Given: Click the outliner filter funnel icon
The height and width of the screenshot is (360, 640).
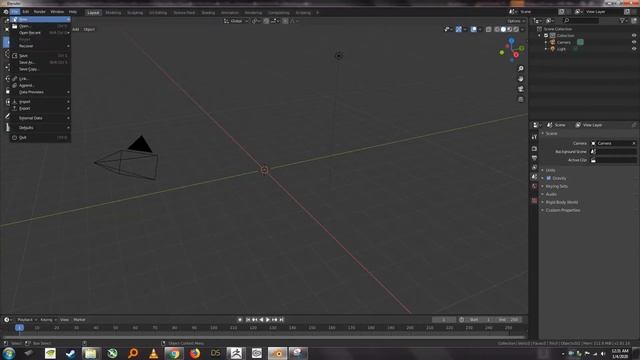Looking at the screenshot, I should pos(622,20).
